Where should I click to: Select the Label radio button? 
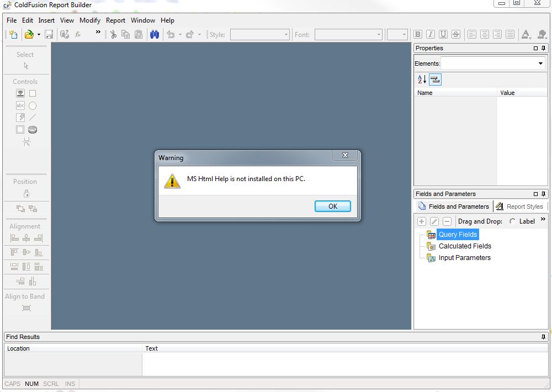(513, 221)
